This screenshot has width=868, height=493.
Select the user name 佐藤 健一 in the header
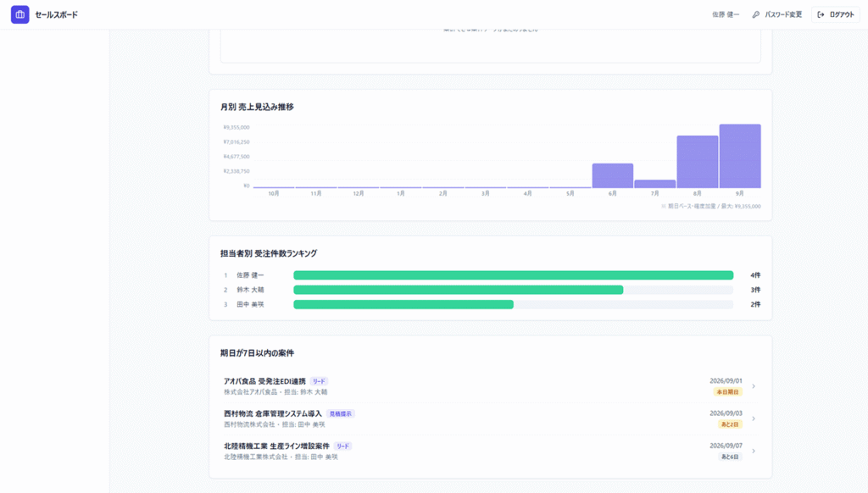pyautogui.click(x=726, y=14)
